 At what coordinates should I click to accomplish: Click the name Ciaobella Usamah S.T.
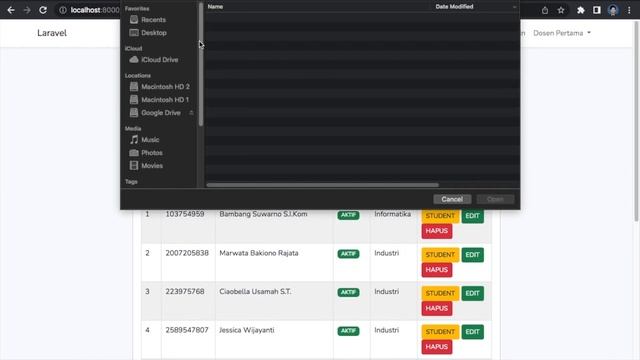point(255,291)
